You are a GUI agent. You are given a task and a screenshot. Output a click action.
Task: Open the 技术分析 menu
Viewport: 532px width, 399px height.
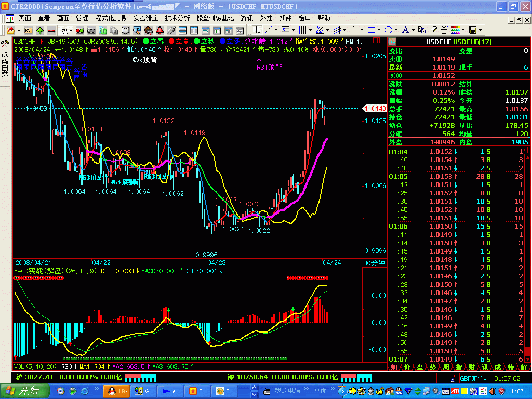click(177, 18)
